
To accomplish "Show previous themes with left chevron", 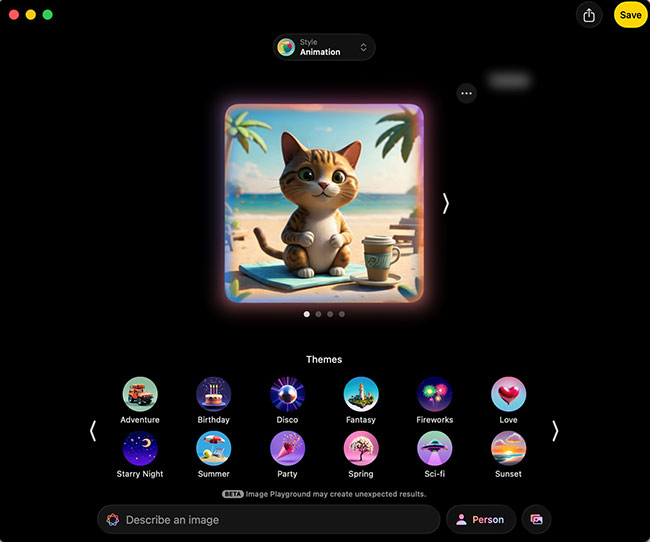I will (93, 431).
